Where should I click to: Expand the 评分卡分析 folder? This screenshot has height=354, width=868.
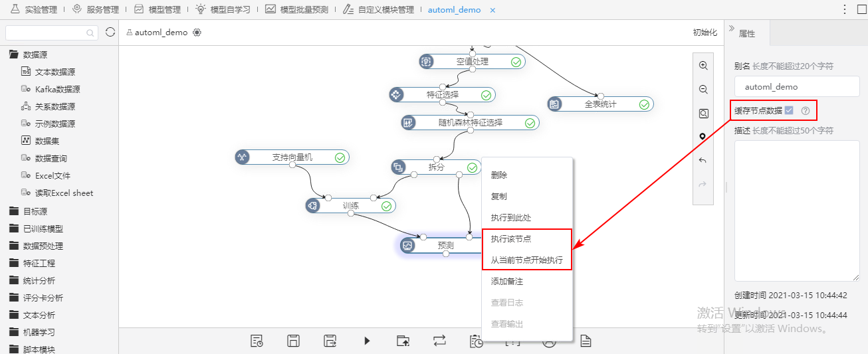coord(36,298)
